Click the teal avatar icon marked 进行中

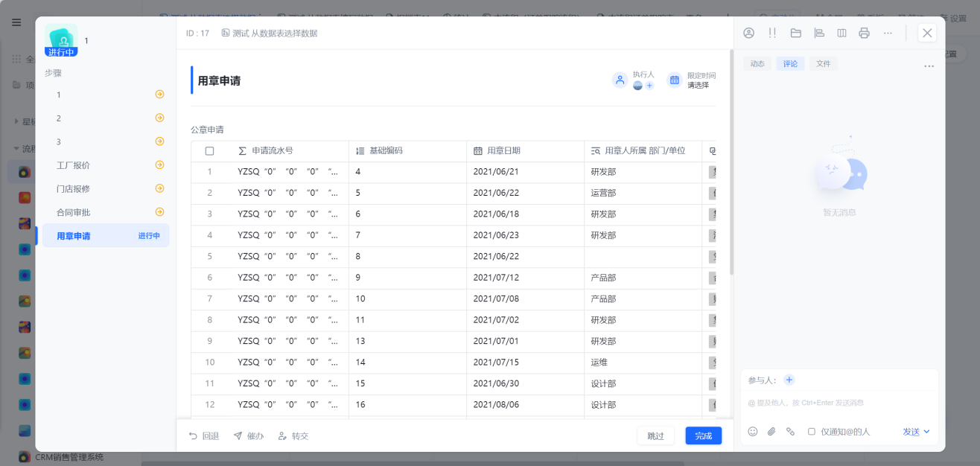(x=61, y=40)
